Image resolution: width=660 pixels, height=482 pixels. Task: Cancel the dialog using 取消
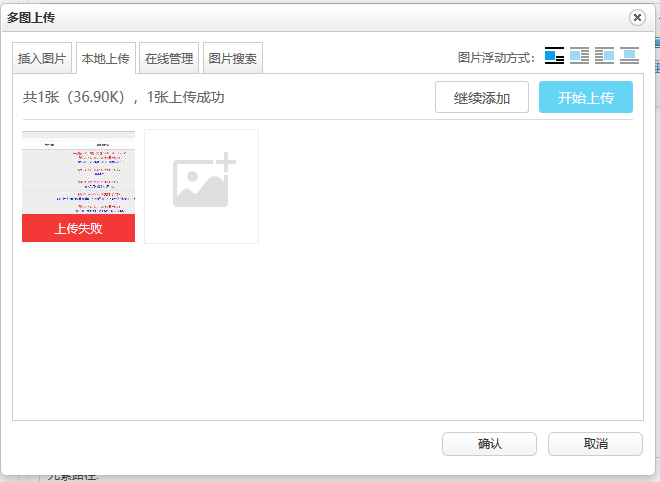coord(595,444)
